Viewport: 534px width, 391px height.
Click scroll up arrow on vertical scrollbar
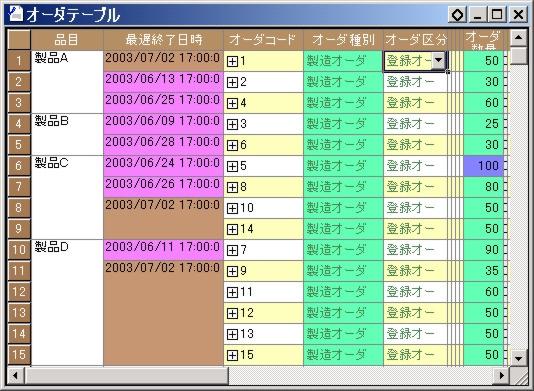(519, 38)
